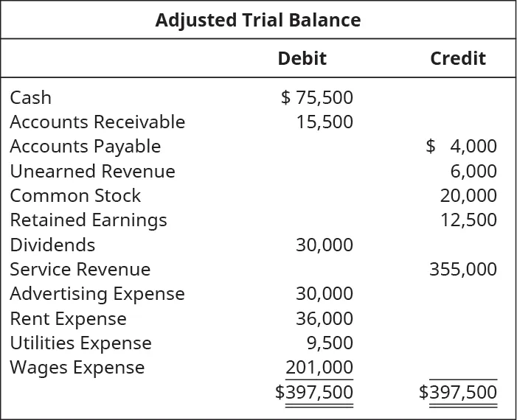Click the Common Stock label

(x=75, y=195)
